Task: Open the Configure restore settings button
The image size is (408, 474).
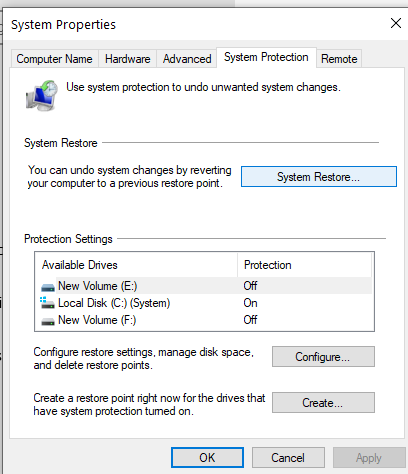Action: (323, 357)
